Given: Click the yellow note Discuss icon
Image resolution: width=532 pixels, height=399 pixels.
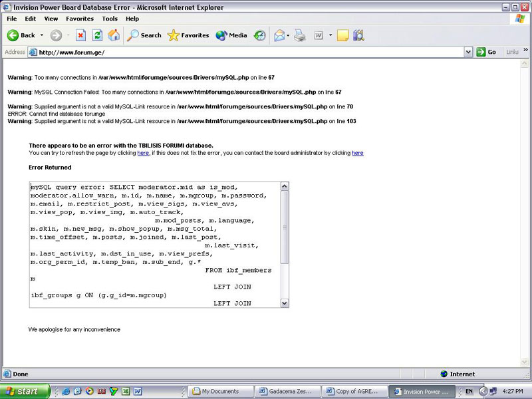Looking at the screenshot, I should tap(342, 35).
